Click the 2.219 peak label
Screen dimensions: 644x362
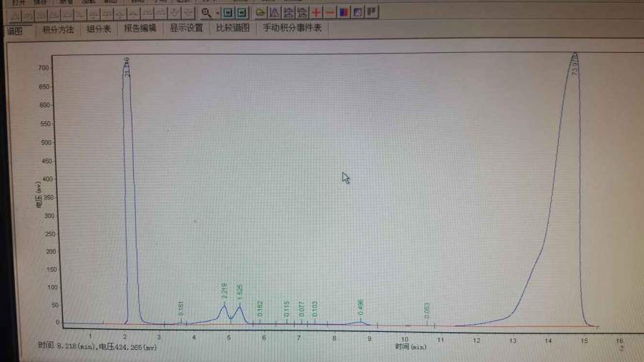[x=224, y=290]
